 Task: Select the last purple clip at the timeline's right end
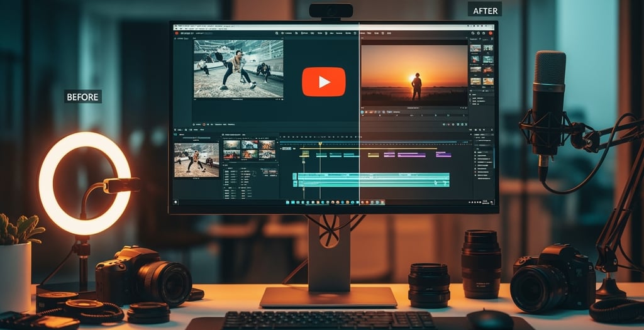point(443,155)
